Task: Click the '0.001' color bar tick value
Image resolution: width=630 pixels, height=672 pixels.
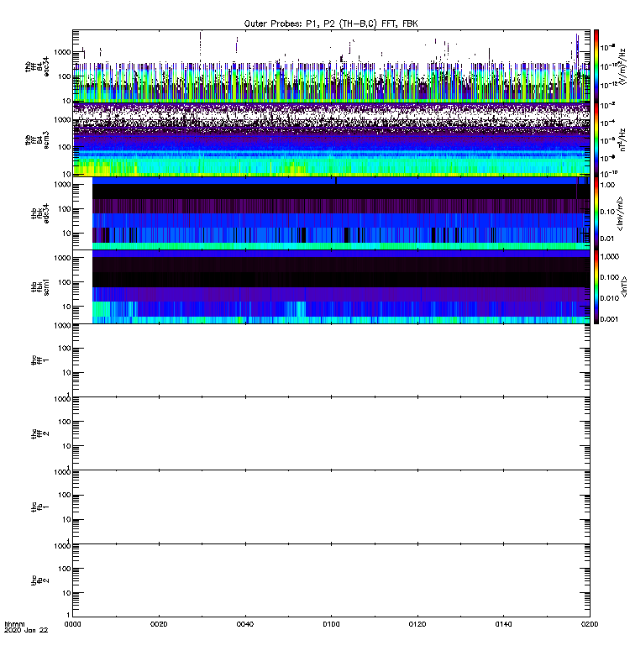Action: tap(610, 319)
